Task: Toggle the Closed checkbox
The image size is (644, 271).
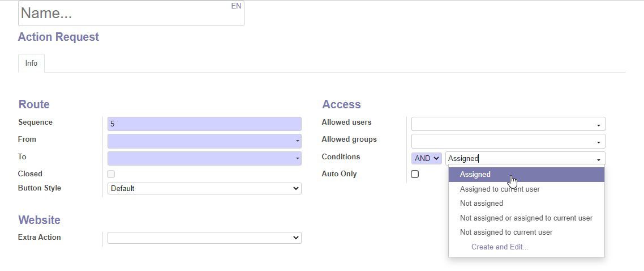Action: click(111, 174)
